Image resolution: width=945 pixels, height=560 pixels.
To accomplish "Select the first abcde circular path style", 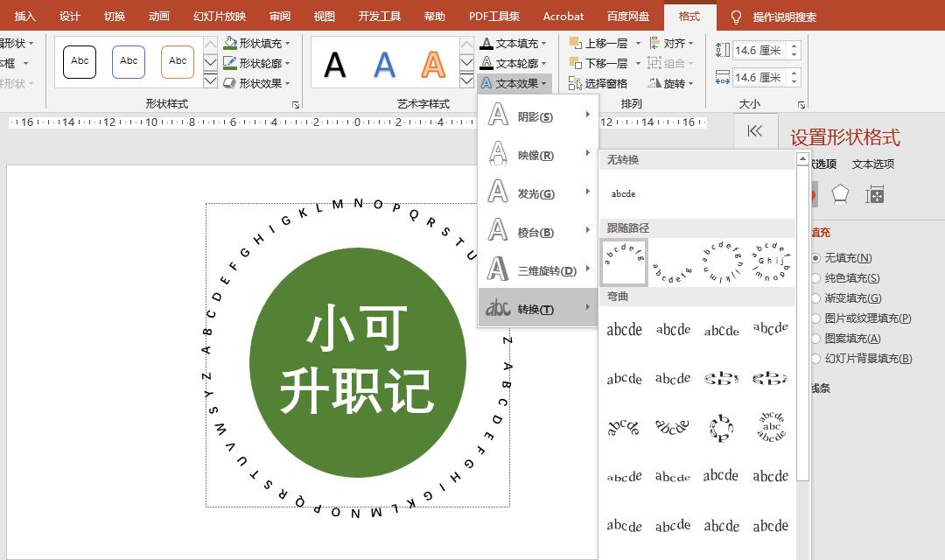I will click(624, 260).
